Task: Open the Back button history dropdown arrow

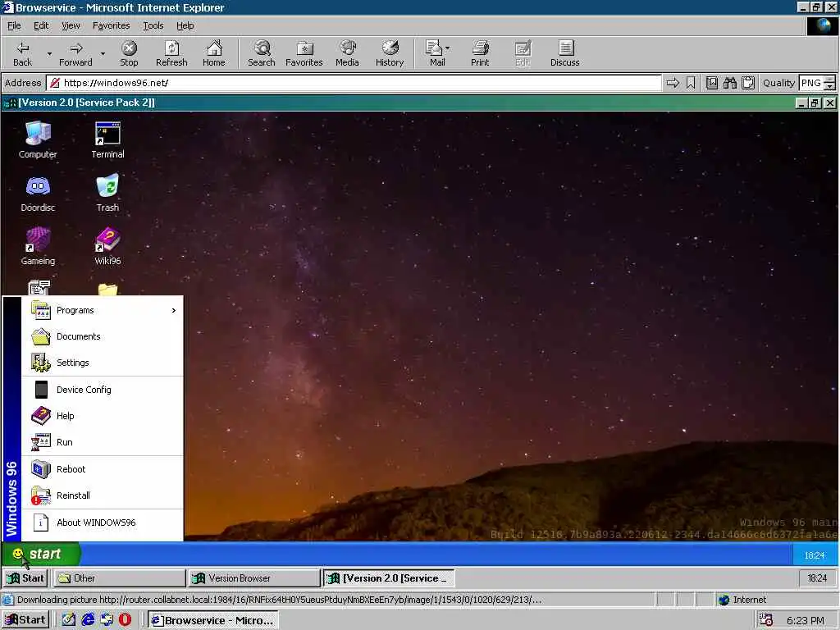Action: (x=49, y=53)
